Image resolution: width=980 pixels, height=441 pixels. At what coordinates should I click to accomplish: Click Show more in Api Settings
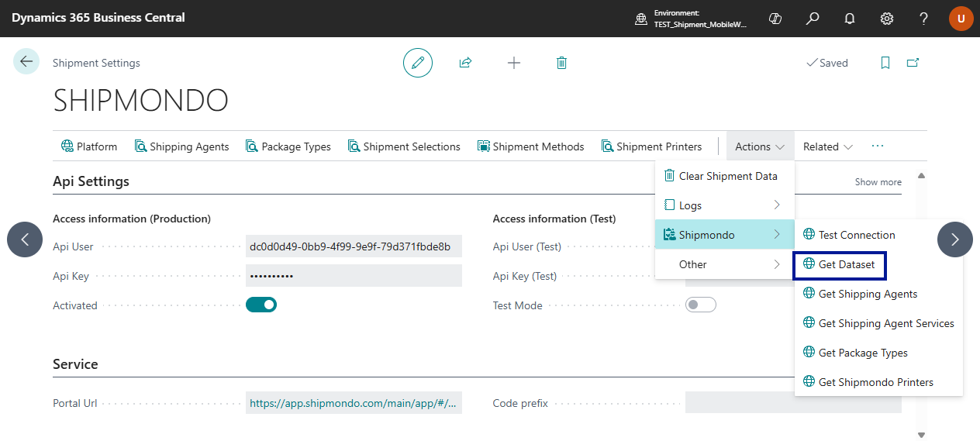pos(878,182)
